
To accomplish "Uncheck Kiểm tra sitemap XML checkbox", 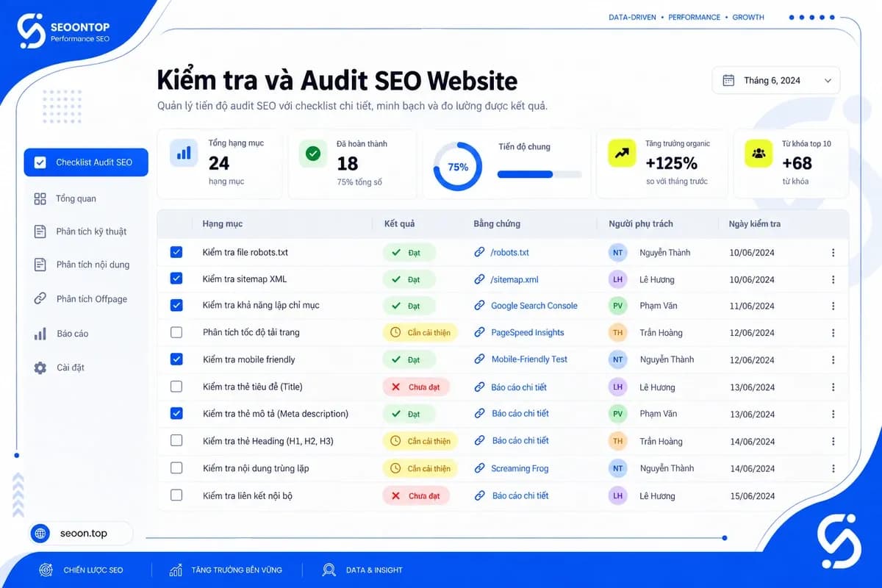I will (176, 279).
